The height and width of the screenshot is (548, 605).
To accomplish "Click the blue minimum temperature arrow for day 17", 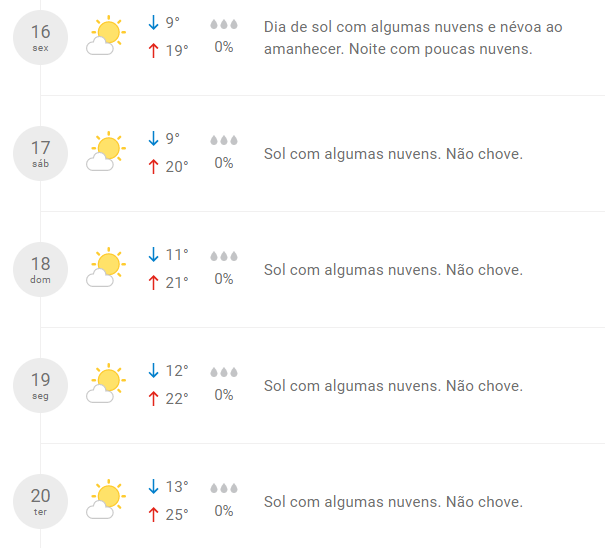I will (x=154, y=139).
